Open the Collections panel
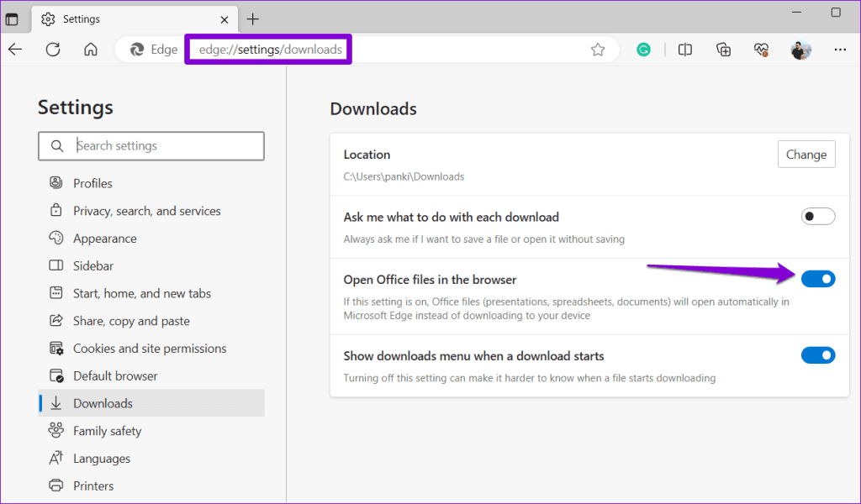 coord(723,50)
